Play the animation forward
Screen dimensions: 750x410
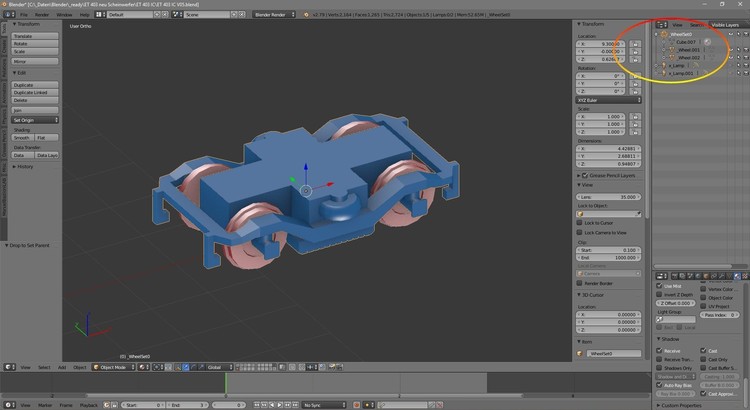(x=280, y=405)
